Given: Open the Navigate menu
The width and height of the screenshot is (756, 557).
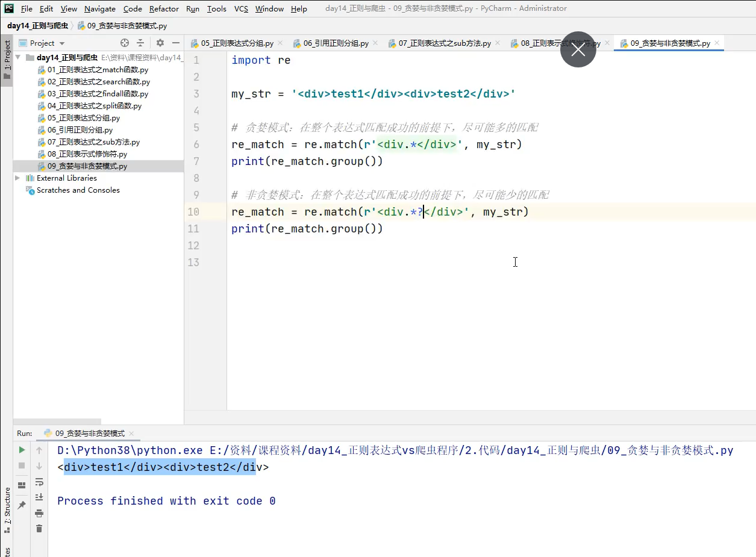Looking at the screenshot, I should [100, 8].
